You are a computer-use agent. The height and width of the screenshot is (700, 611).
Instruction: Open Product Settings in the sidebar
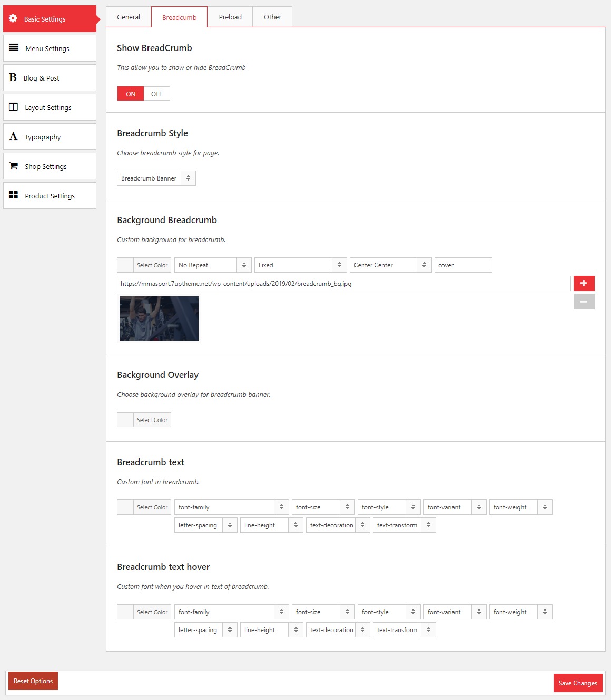(50, 195)
